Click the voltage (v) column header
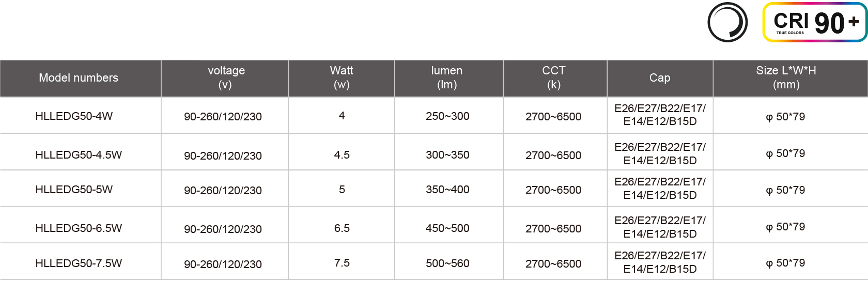The image size is (868, 281). 226,78
